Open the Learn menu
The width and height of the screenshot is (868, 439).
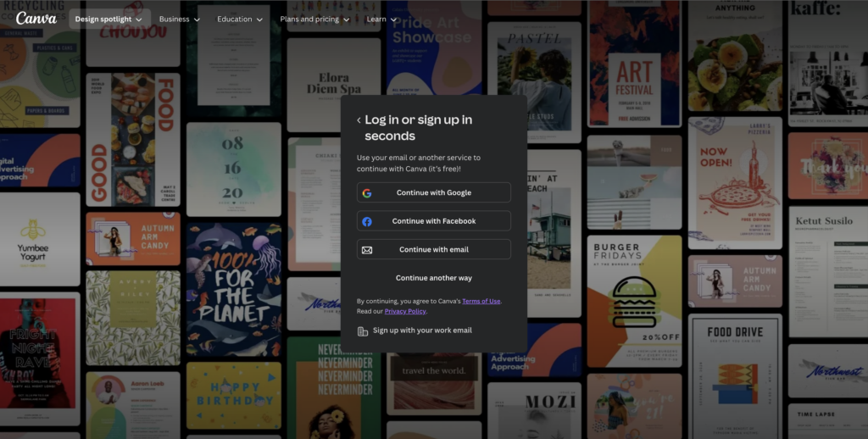coord(382,19)
